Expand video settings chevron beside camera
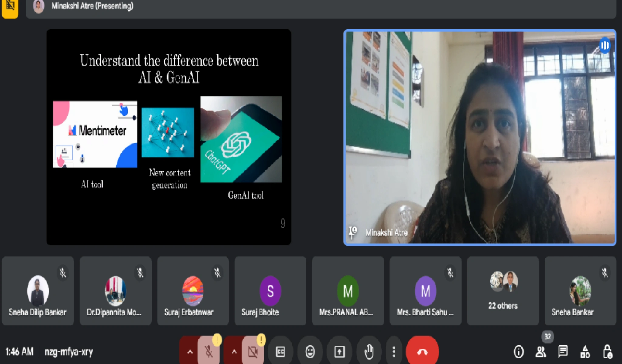622x364 pixels. [x=234, y=352]
